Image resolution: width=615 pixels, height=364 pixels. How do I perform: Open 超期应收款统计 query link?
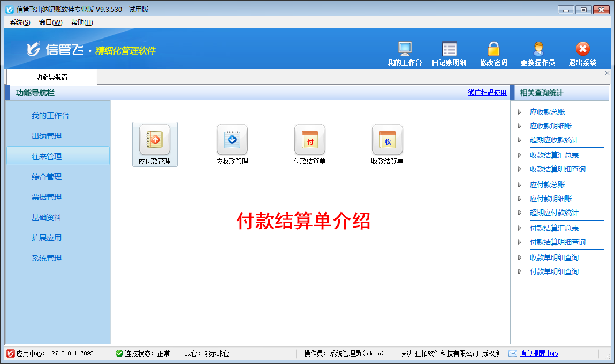point(554,140)
